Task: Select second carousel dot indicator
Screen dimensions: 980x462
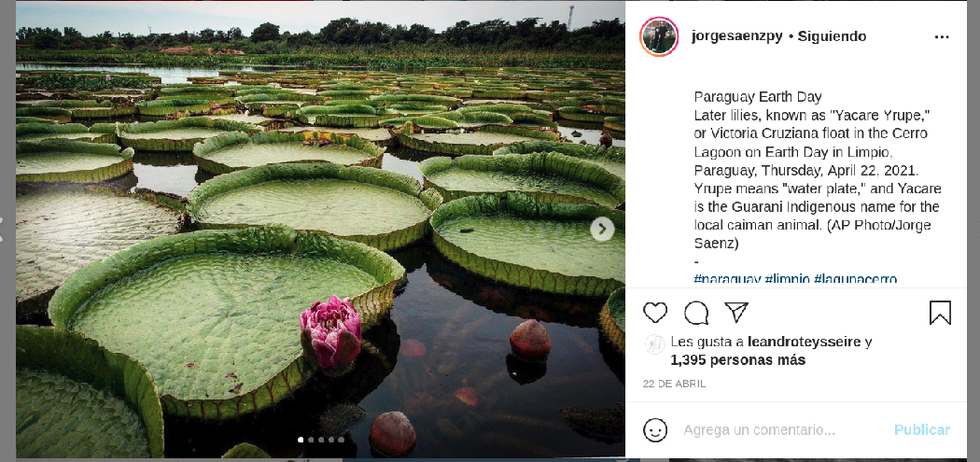Action: tap(311, 440)
